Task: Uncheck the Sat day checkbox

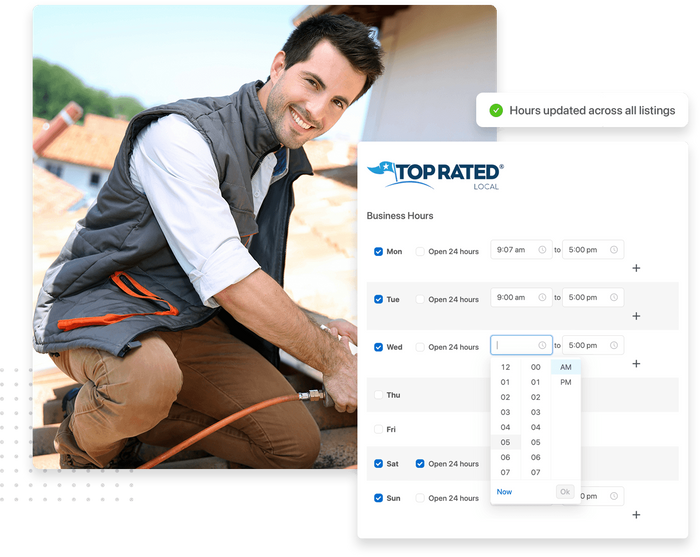Action: [378, 464]
